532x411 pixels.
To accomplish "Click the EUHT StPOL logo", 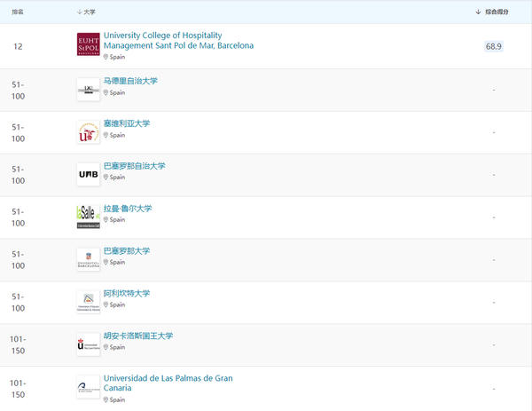I will tap(88, 44).
